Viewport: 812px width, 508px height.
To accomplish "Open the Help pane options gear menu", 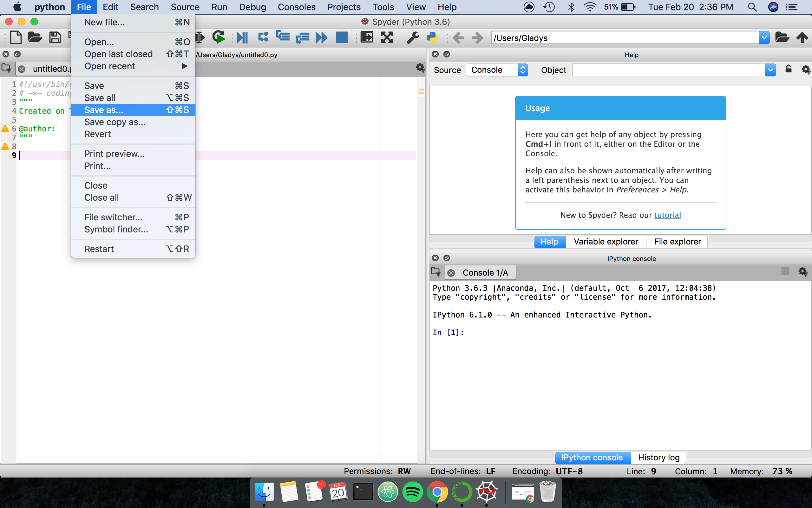I will pyautogui.click(x=806, y=70).
